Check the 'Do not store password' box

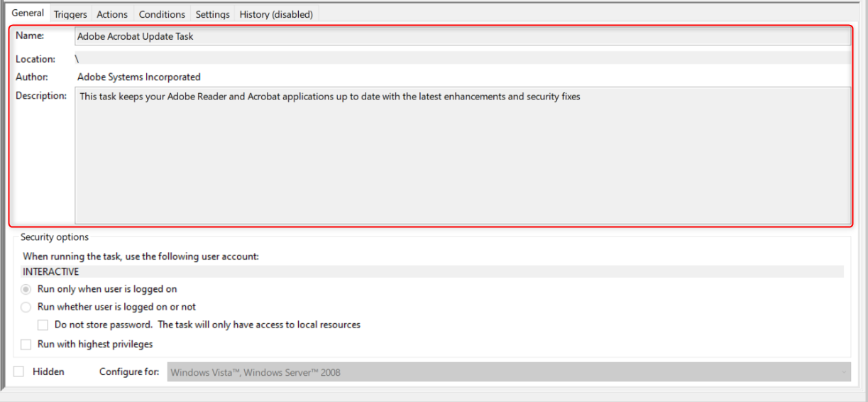click(x=43, y=325)
